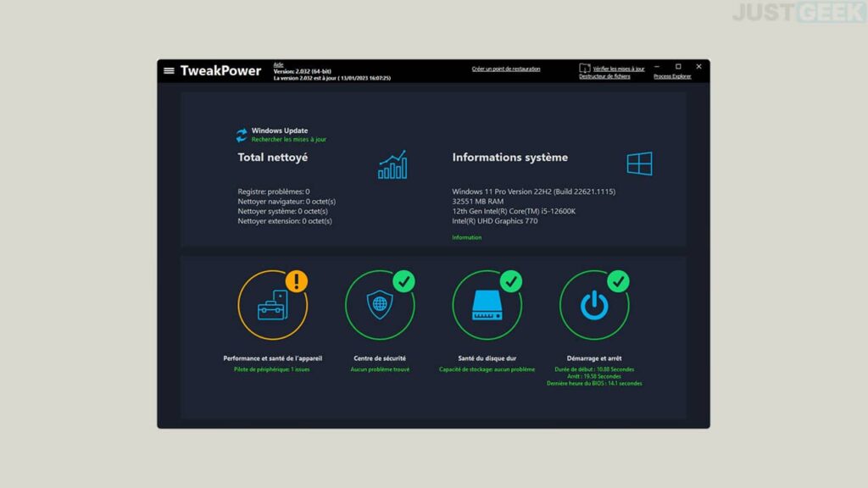Screen dimensions: 868x488
Task: Click the Intel UHD Graphics 770 line
Action: (x=494, y=221)
